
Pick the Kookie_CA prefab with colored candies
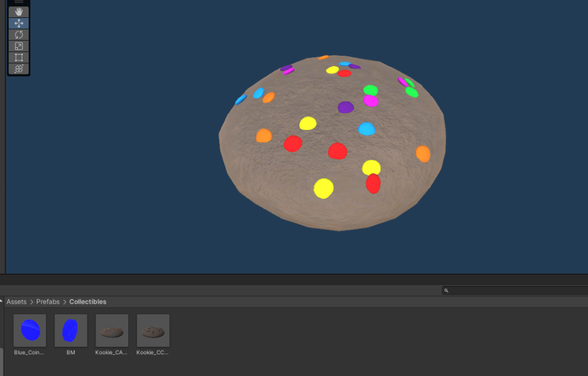(112, 330)
